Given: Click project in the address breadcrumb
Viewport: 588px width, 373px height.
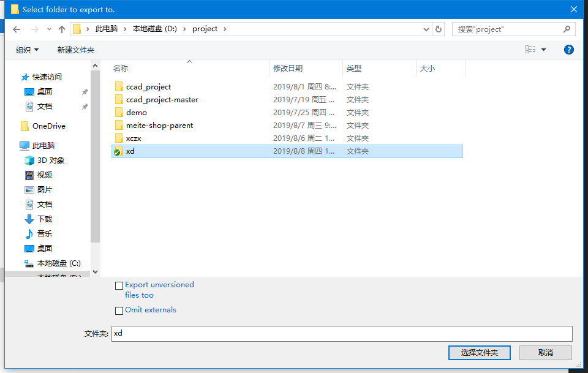Looking at the screenshot, I should 205,29.
